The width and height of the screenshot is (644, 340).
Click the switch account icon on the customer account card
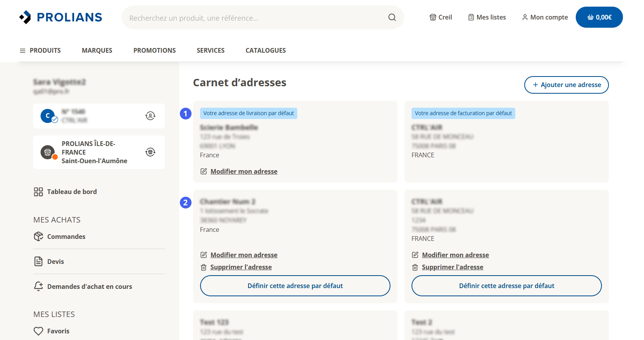pyautogui.click(x=151, y=116)
